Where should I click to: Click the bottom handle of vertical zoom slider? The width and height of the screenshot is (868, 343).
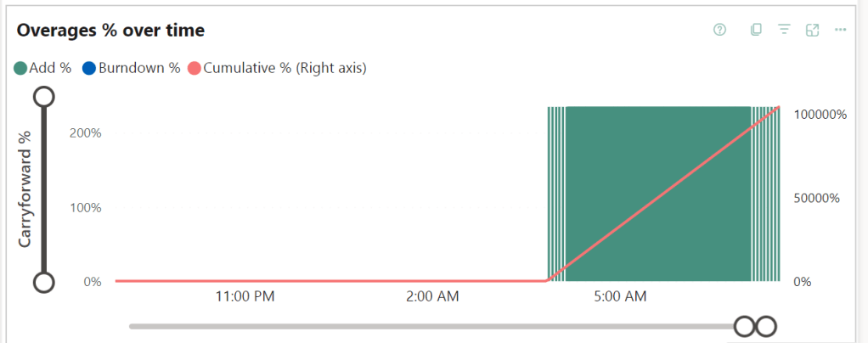[x=44, y=282]
